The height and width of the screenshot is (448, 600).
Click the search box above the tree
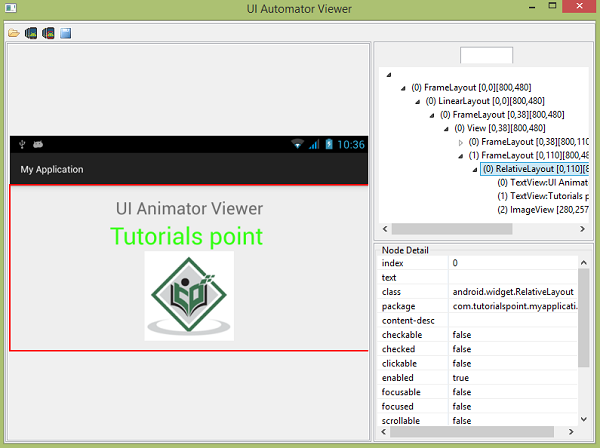click(486, 55)
